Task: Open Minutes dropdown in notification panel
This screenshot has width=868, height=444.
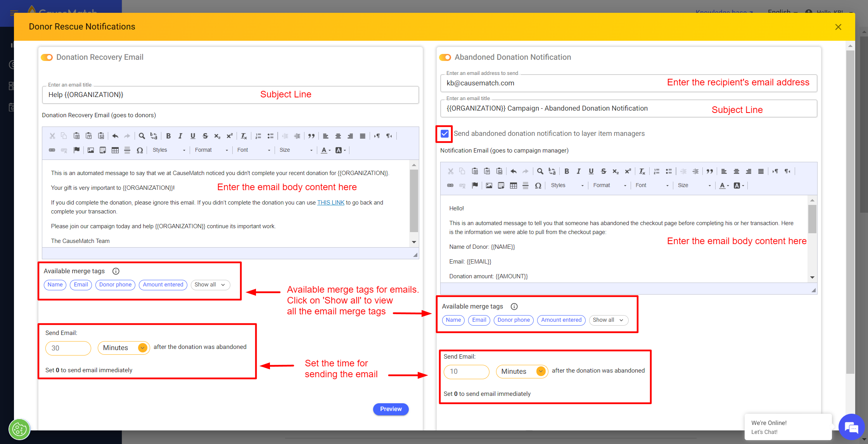Action: pyautogui.click(x=522, y=371)
